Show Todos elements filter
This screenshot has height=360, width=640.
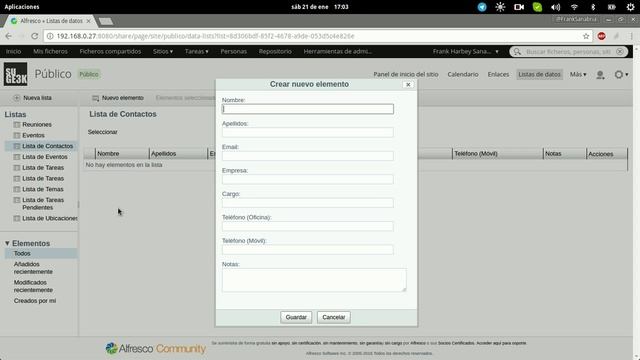point(22,253)
